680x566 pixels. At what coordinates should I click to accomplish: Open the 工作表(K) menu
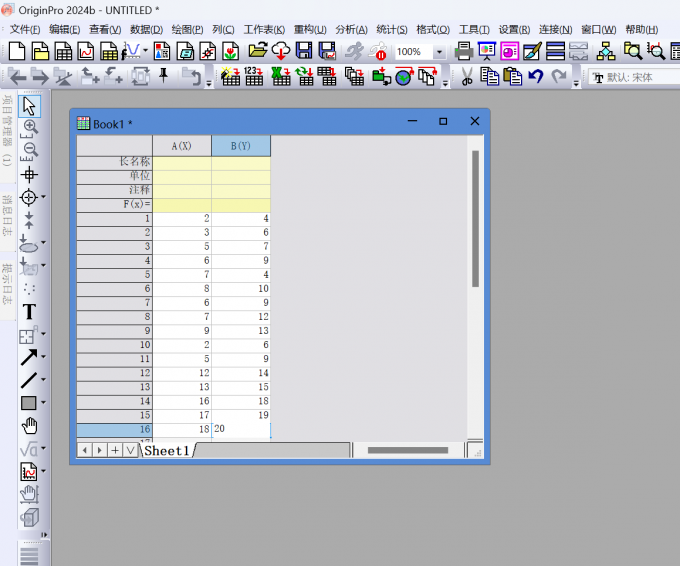[264, 29]
